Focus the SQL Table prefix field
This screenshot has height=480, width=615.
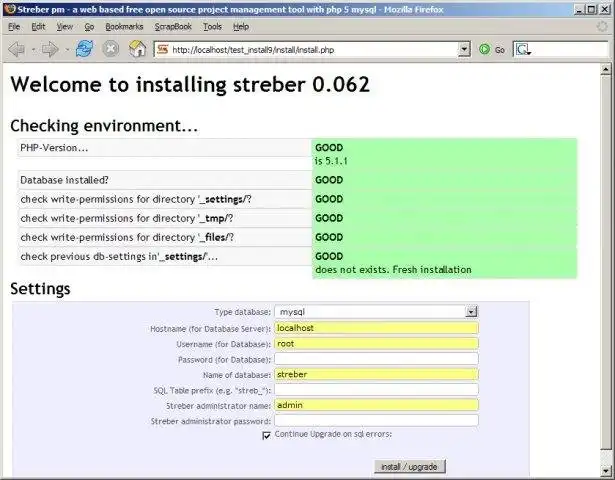click(x=376, y=389)
